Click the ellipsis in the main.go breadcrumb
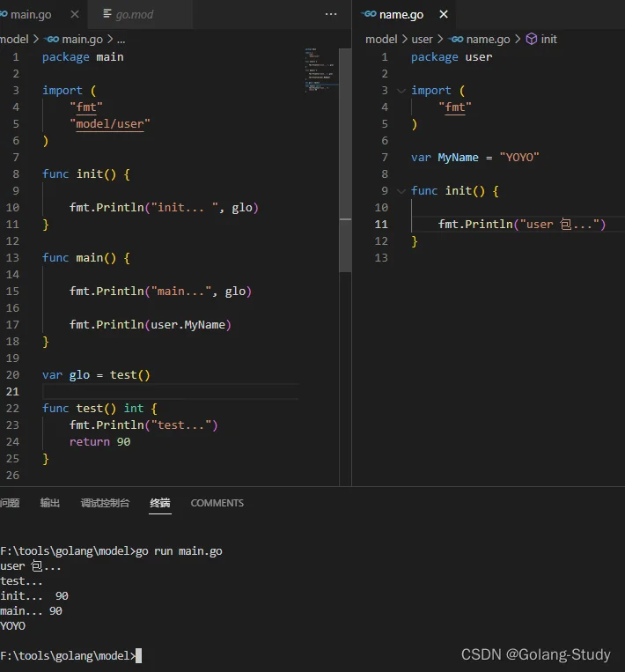The height and width of the screenshot is (672, 625). tap(121, 40)
